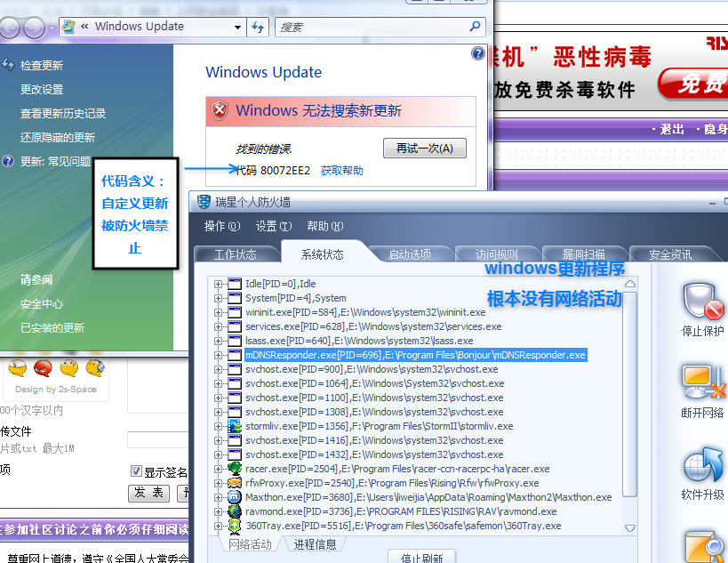
Task: Click the Rising firewall title bar icon
Action: coord(204,202)
